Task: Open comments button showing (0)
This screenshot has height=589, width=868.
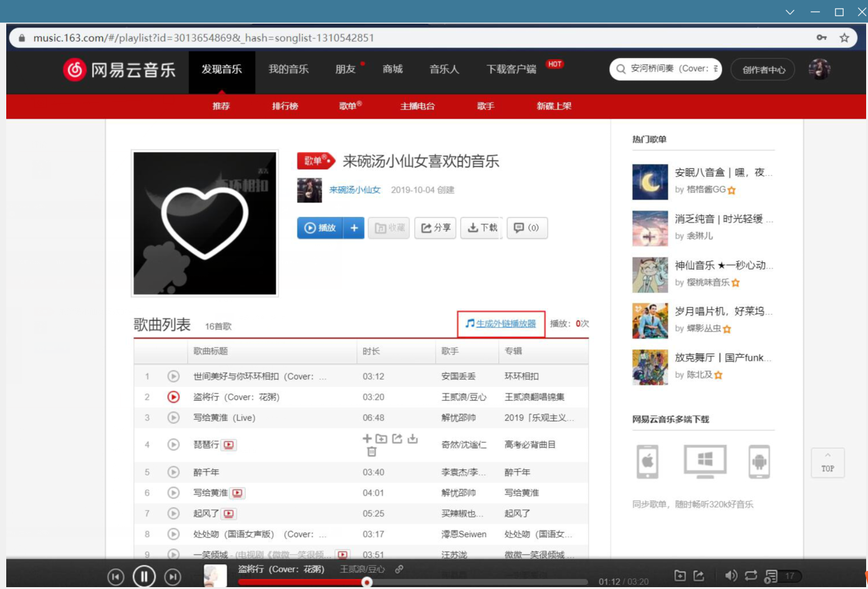Action: pos(527,228)
